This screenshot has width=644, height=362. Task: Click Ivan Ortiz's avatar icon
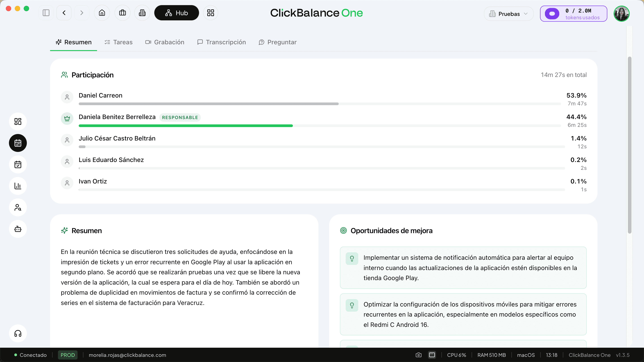(67, 183)
